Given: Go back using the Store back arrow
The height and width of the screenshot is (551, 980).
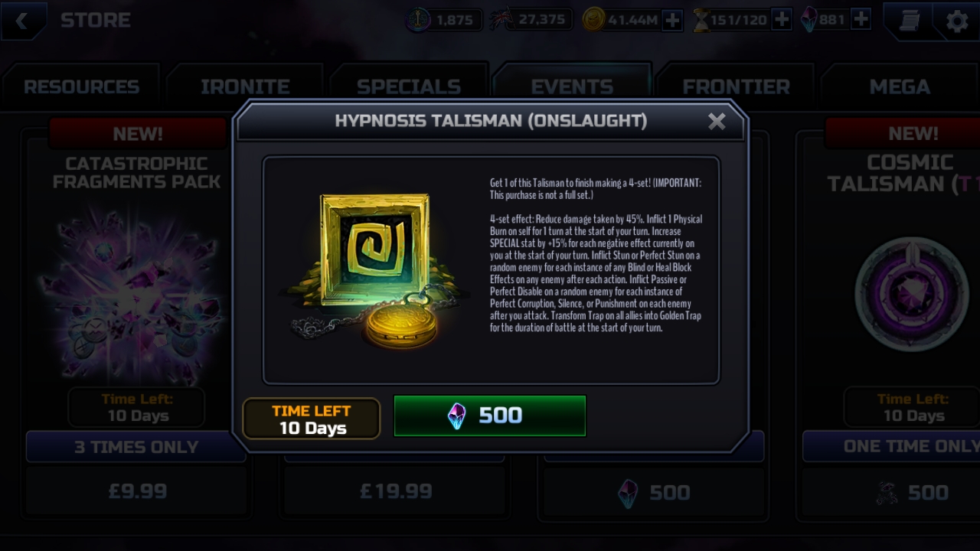Looking at the screenshot, I should [x=21, y=21].
